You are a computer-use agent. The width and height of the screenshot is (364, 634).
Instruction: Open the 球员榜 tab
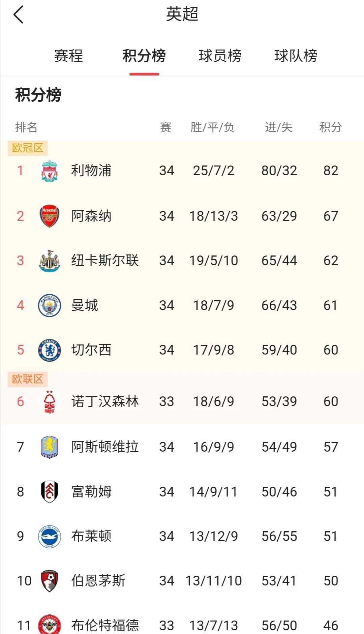point(220,56)
